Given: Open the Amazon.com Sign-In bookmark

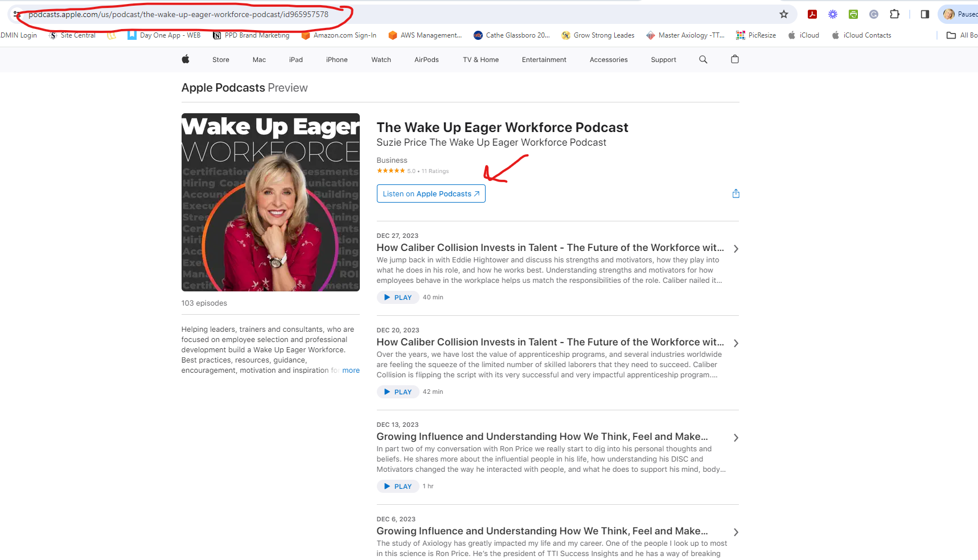Looking at the screenshot, I should coord(339,35).
